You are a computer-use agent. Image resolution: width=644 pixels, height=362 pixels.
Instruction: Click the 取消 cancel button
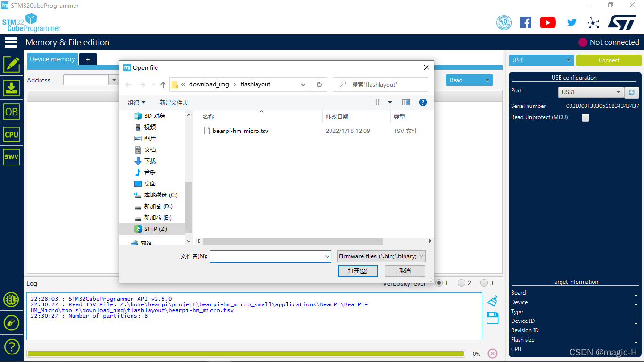tap(405, 271)
